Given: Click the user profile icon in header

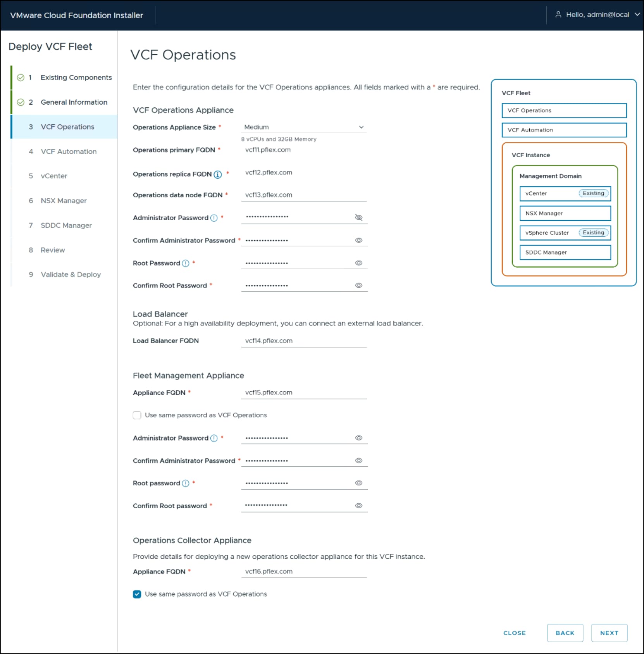Looking at the screenshot, I should (558, 14).
